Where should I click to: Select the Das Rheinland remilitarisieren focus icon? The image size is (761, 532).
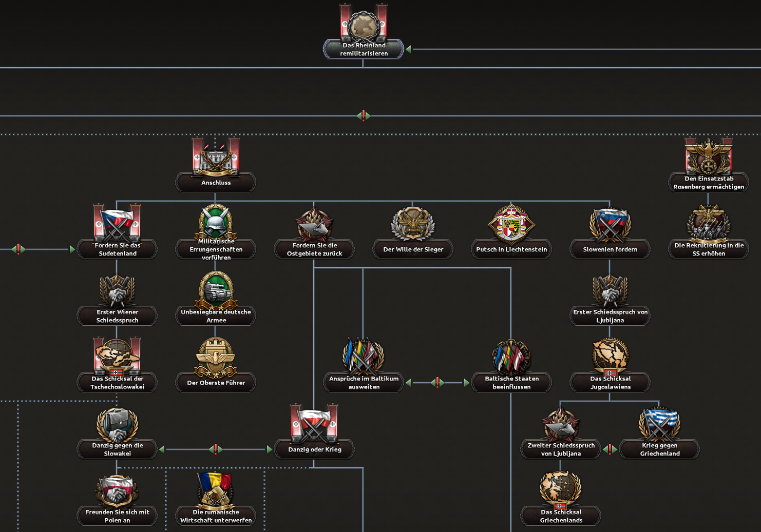[x=364, y=23]
